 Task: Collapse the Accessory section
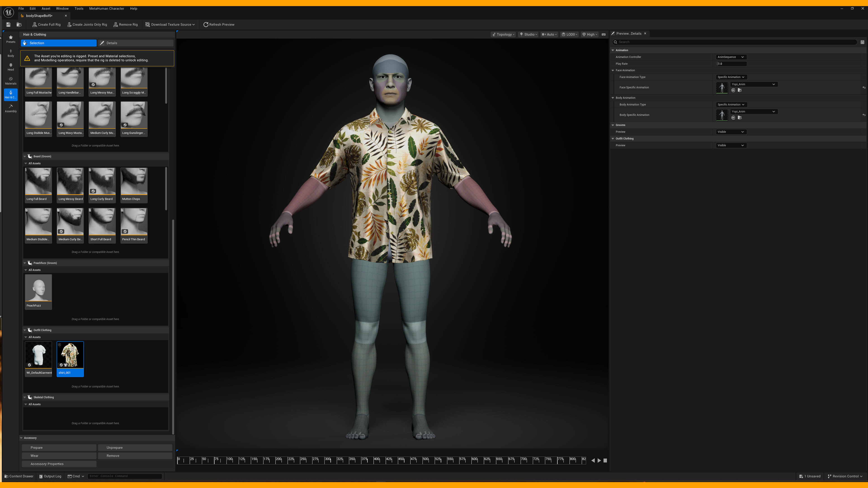pos(21,438)
